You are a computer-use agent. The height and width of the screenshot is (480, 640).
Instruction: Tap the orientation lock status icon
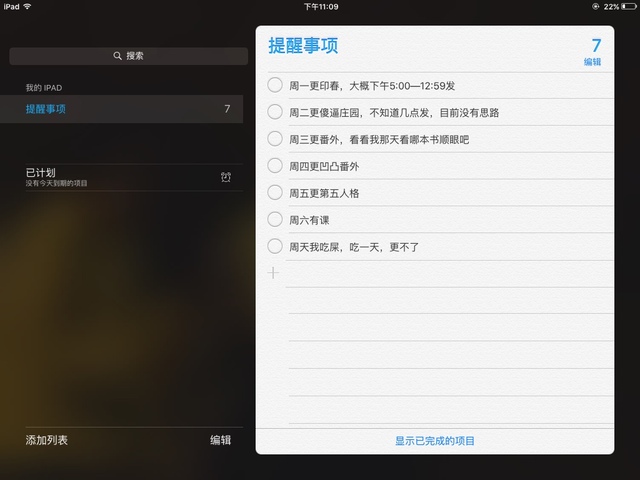pos(596,7)
